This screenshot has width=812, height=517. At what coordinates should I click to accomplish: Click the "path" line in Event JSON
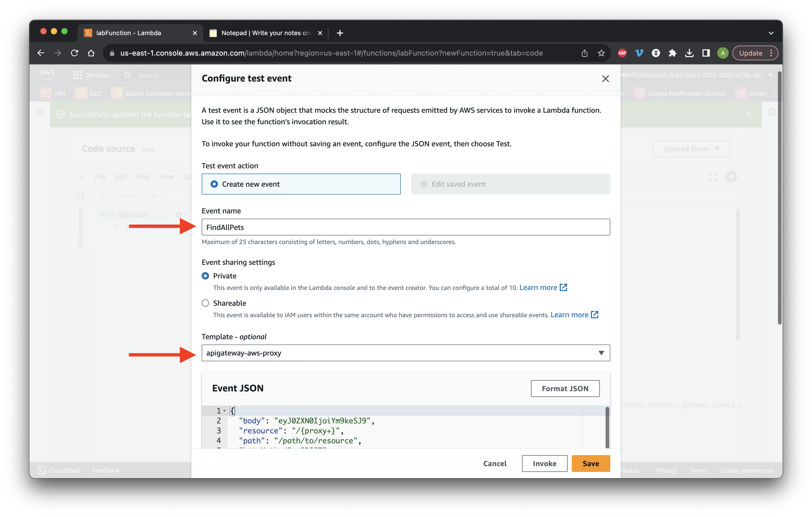[x=300, y=441]
